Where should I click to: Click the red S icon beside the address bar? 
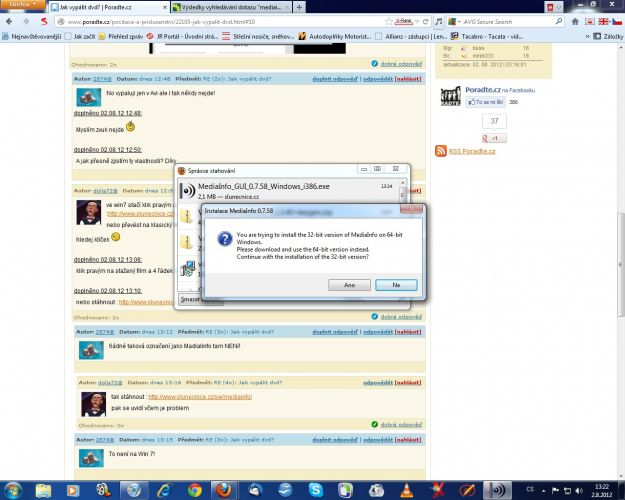44,22
